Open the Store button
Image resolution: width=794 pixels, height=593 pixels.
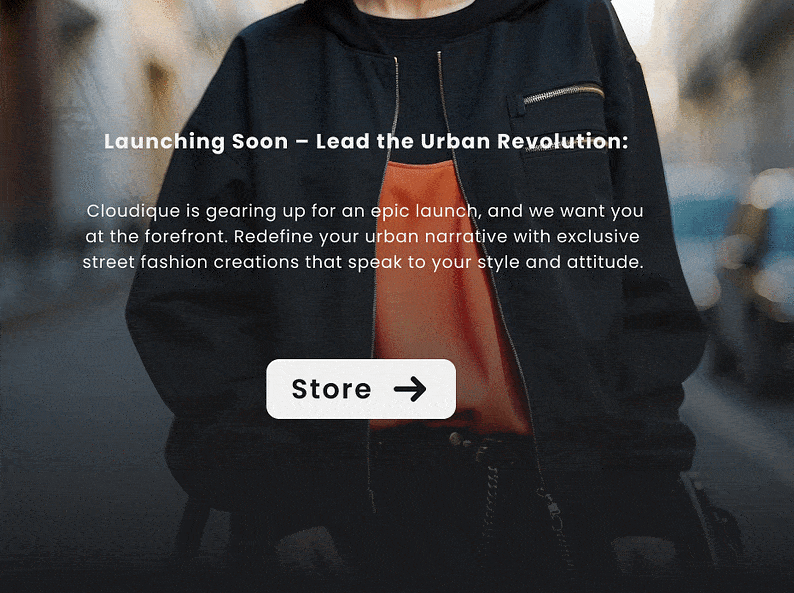pyautogui.click(x=361, y=389)
